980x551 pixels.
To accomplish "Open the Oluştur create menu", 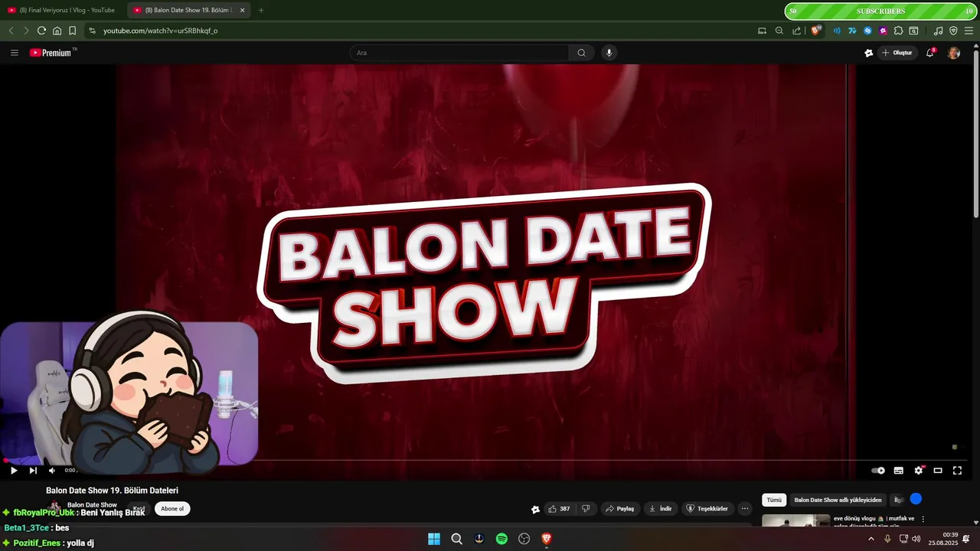I will (x=897, y=53).
